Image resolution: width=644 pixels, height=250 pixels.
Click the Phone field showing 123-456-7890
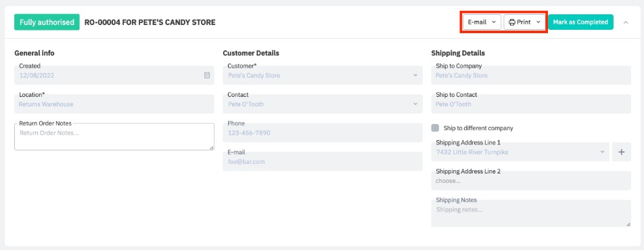tap(323, 133)
